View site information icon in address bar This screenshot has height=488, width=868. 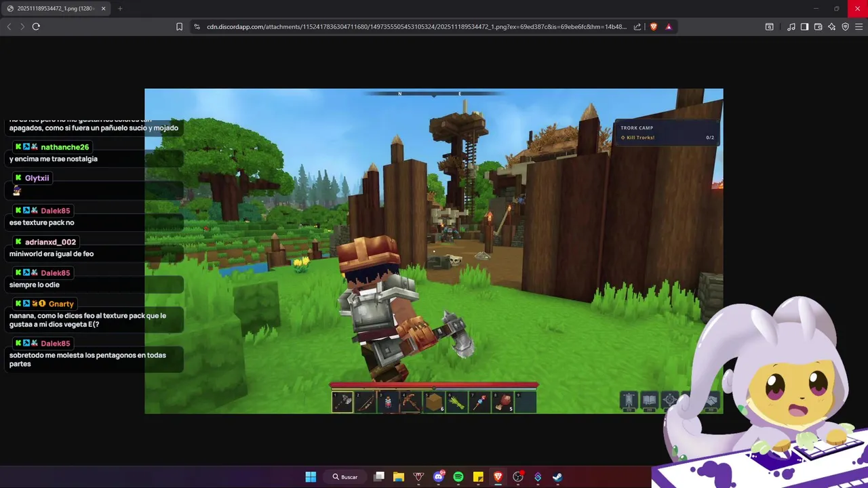[x=197, y=26]
